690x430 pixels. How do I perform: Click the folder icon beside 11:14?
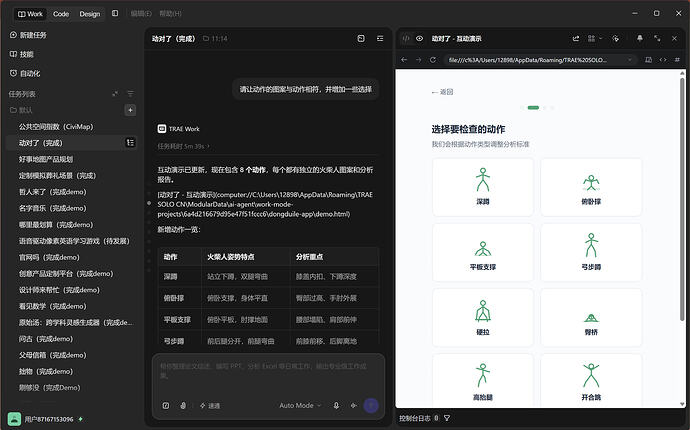pos(206,39)
